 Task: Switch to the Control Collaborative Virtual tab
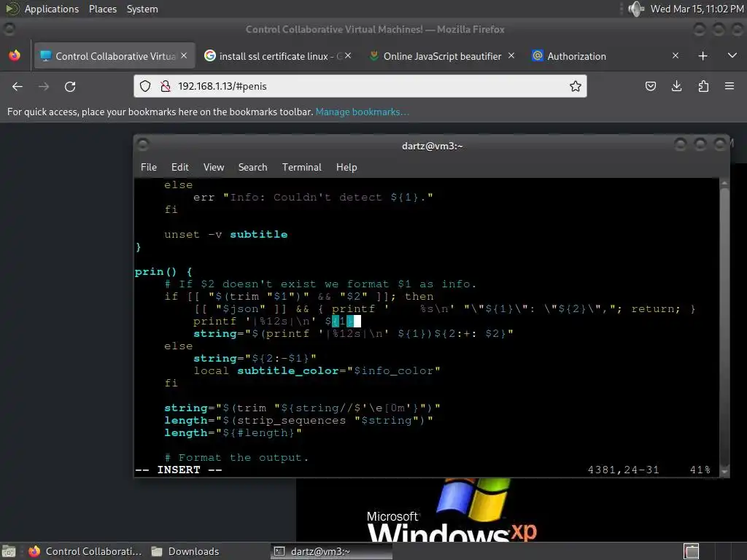pyautogui.click(x=115, y=56)
